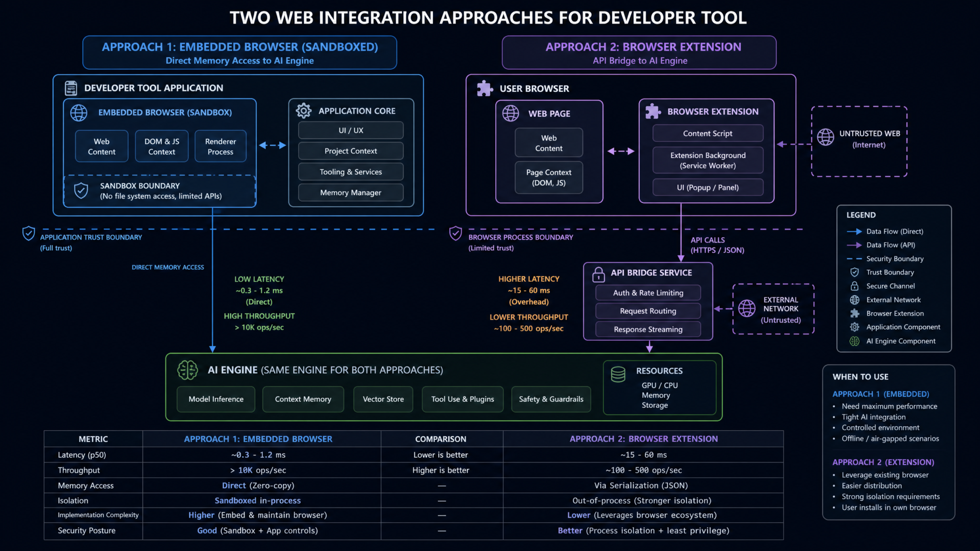Click the Extension Background (Service Worker) box
980x551 pixels.
pos(708,160)
